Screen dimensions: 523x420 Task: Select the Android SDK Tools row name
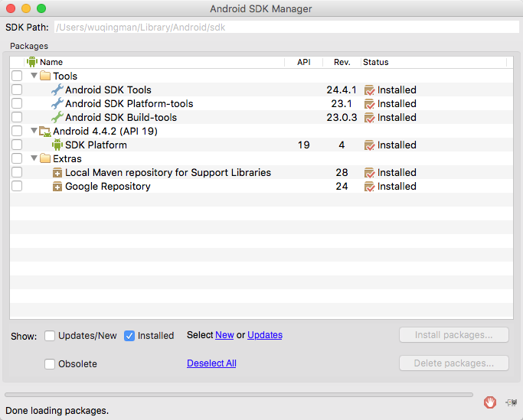point(108,90)
